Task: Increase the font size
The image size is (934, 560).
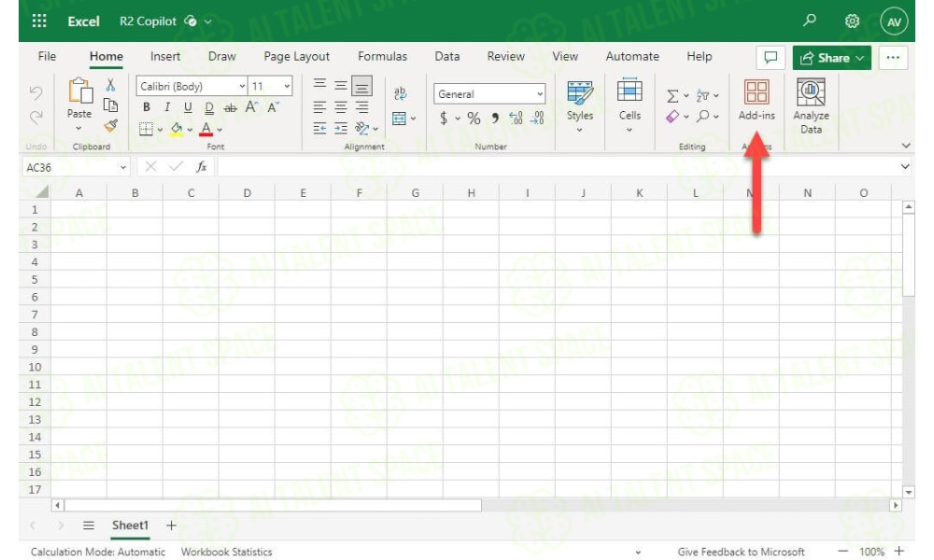Action: coord(251,107)
